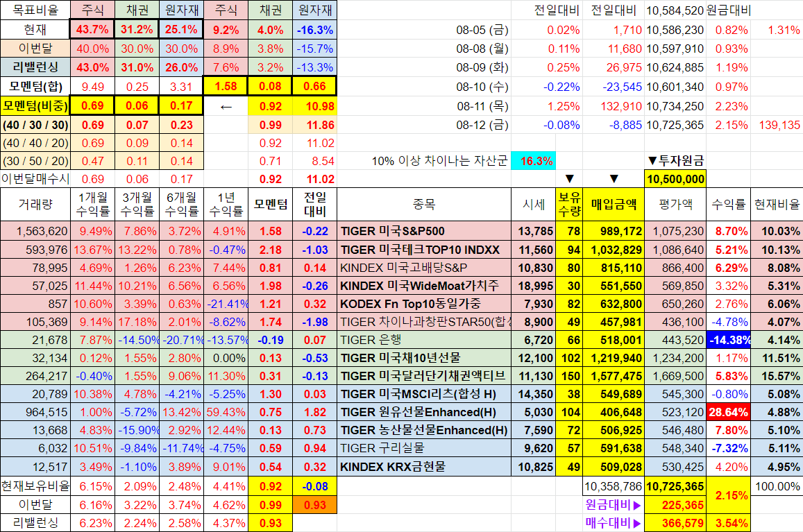Select the KODEX Fn Top10동일가중 name cell
Image resolution: width=803 pixels, height=532 pixels.
(x=424, y=304)
